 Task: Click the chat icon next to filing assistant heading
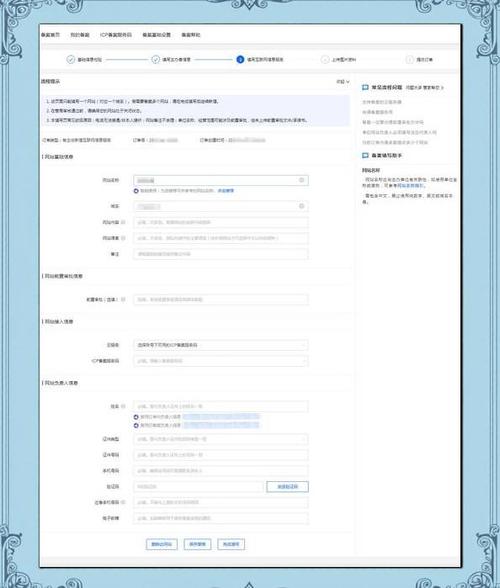tap(365, 155)
